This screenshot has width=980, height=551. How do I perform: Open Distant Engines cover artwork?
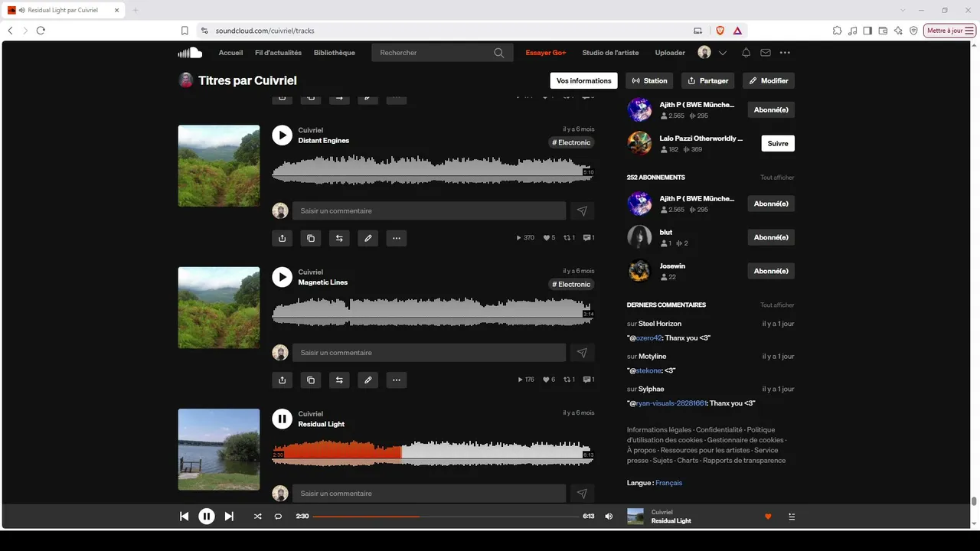219,165
